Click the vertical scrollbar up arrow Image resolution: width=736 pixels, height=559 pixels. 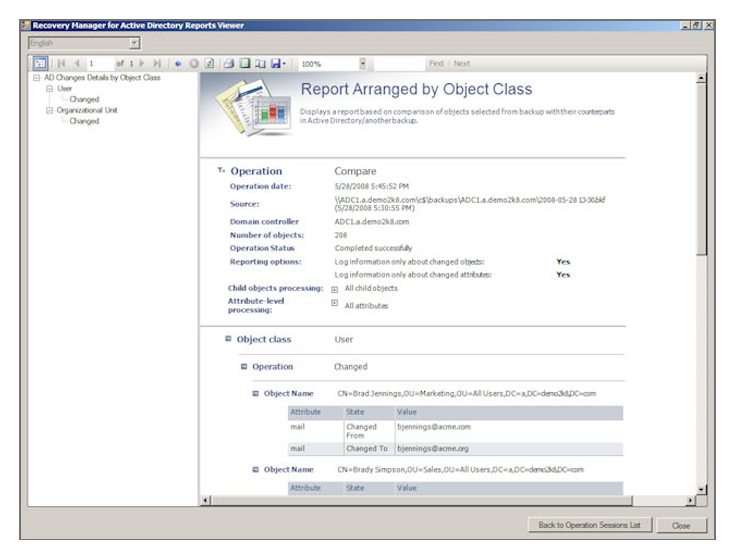[701, 78]
